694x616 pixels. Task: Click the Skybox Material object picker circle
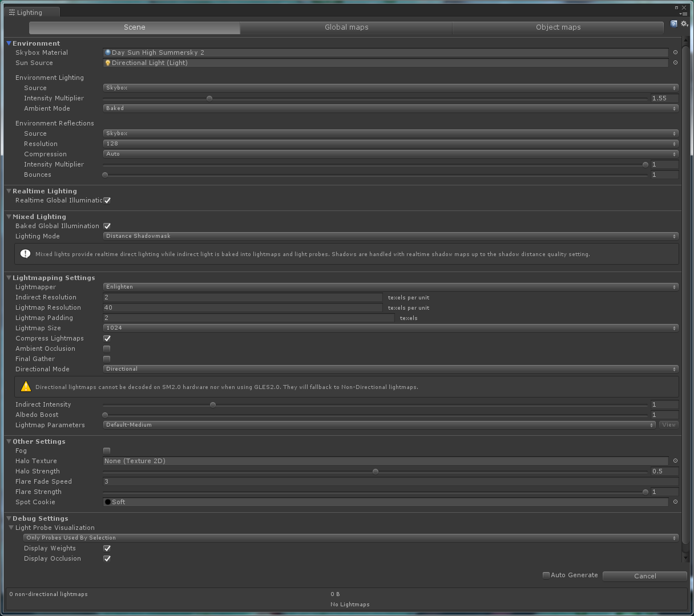click(675, 52)
